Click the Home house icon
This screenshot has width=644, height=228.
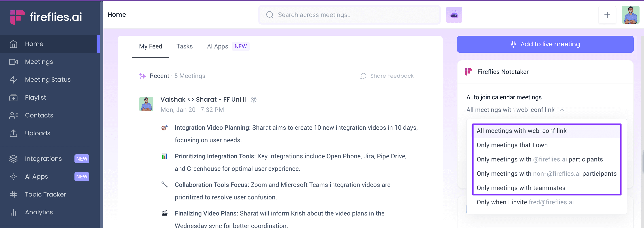pyautogui.click(x=13, y=44)
